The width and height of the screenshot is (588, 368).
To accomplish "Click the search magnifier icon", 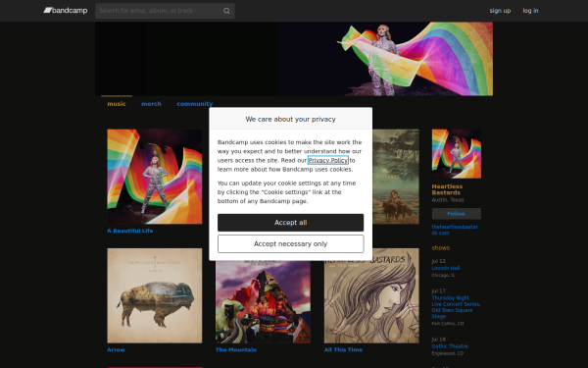I will tap(226, 11).
